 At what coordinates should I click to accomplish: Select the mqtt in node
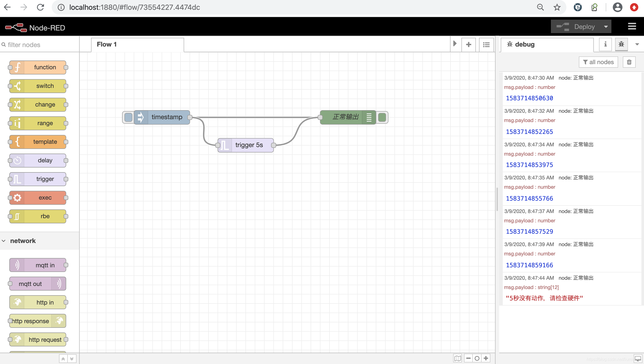tap(38, 265)
